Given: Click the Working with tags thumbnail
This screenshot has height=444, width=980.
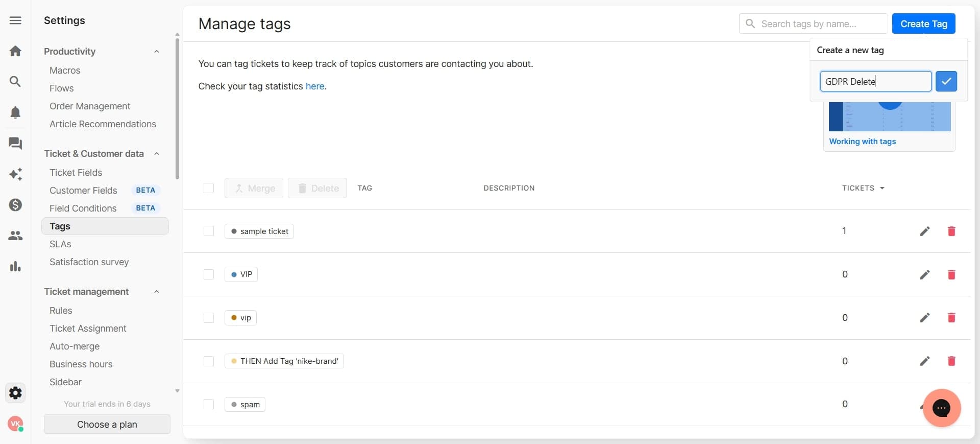Looking at the screenshot, I should pos(890,116).
